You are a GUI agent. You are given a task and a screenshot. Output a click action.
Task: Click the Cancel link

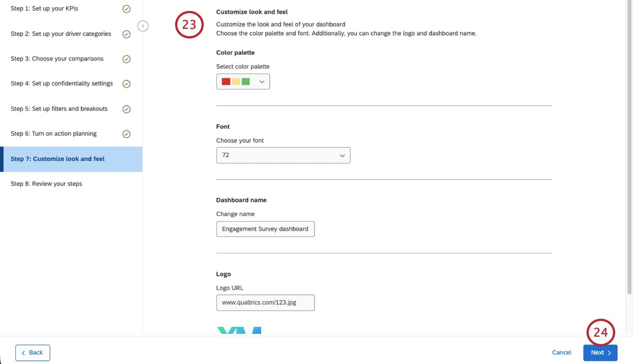(561, 353)
